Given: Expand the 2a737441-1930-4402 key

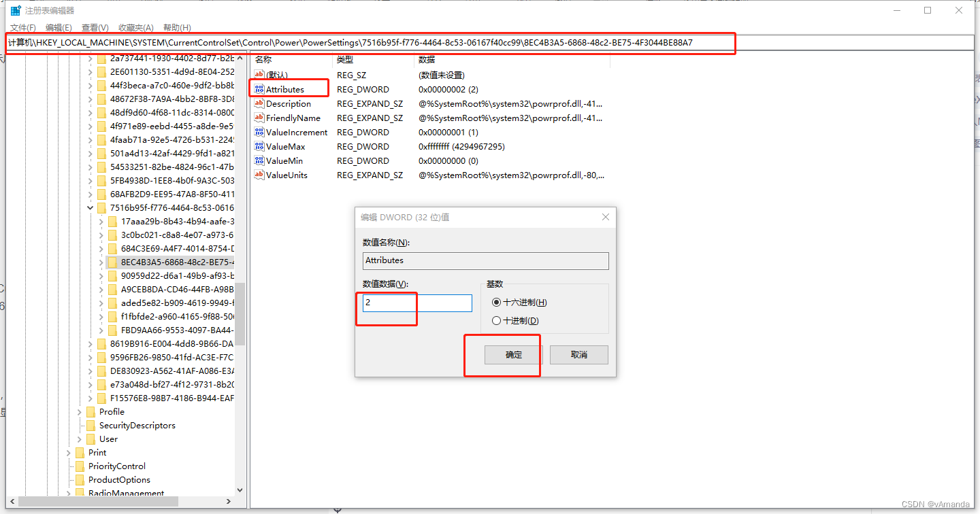Looking at the screenshot, I should (91, 58).
